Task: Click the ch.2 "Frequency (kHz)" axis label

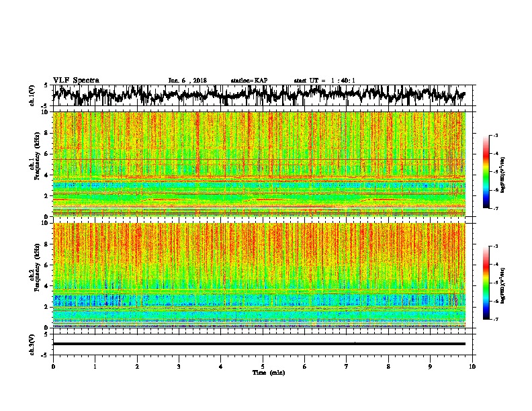Action: click(37, 267)
